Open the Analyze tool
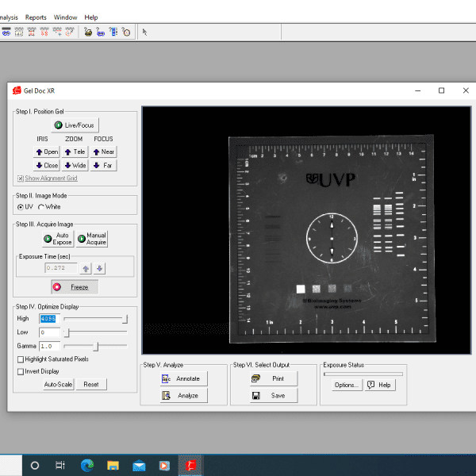This screenshot has width=476, height=476. (x=184, y=396)
